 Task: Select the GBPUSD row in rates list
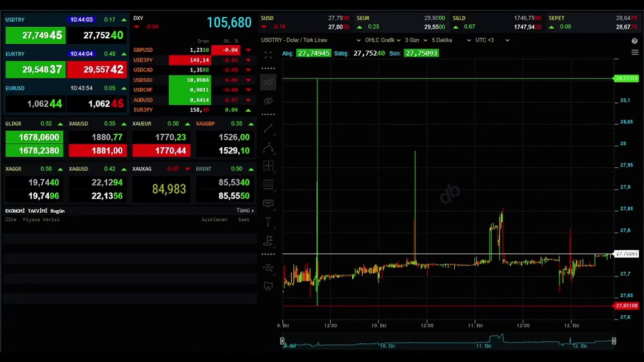pyautogui.click(x=193, y=50)
